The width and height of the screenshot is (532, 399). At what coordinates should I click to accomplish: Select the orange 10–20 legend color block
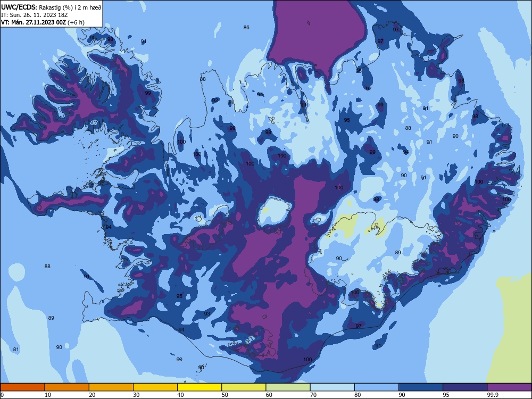pos(67,387)
